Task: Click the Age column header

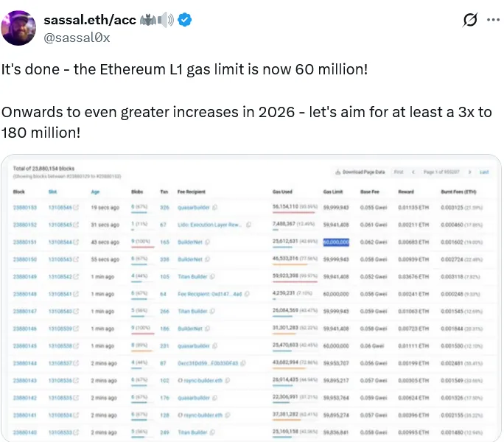Action: coord(95,190)
